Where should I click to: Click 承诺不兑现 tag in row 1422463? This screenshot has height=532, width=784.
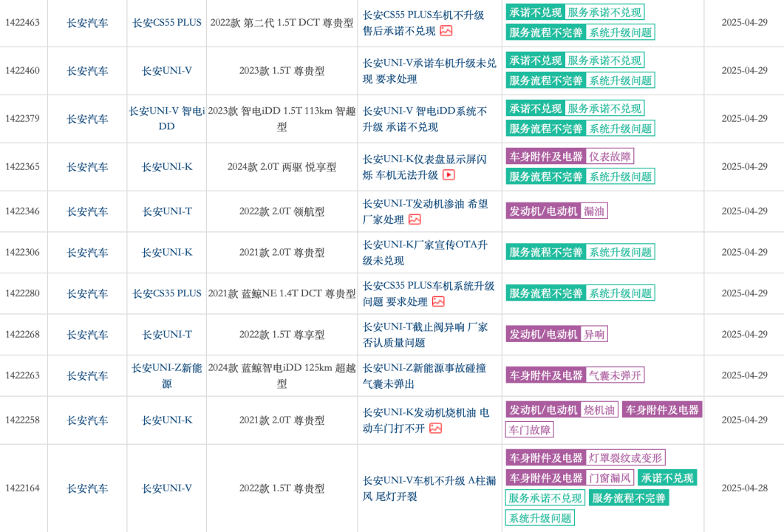536,13
